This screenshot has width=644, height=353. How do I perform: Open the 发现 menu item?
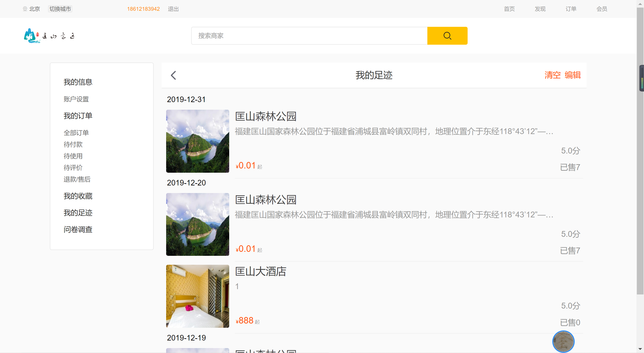point(540,9)
